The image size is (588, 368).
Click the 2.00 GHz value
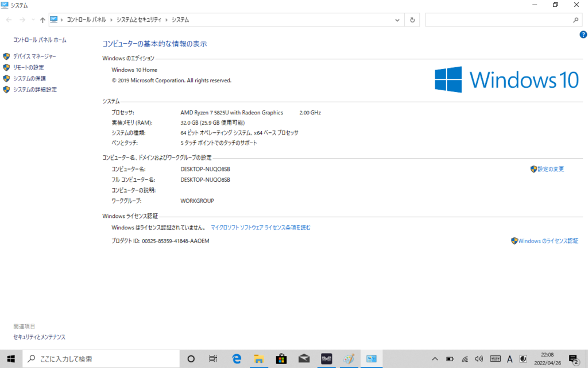click(x=310, y=113)
